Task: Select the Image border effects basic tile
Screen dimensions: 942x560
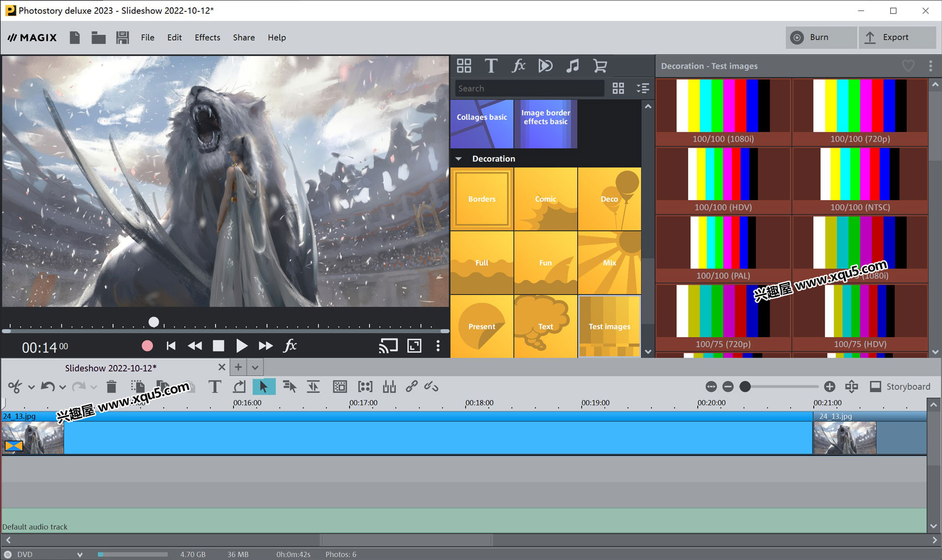Action: click(x=545, y=124)
